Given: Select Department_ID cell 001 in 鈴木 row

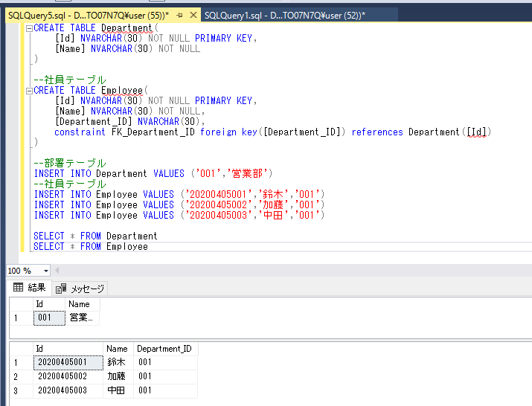Looking at the screenshot, I should point(166,363).
